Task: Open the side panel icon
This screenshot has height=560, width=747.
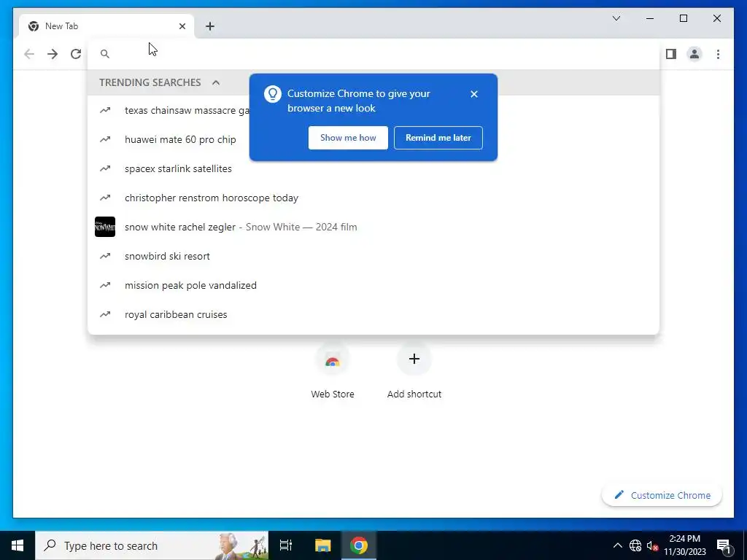Action: click(671, 54)
